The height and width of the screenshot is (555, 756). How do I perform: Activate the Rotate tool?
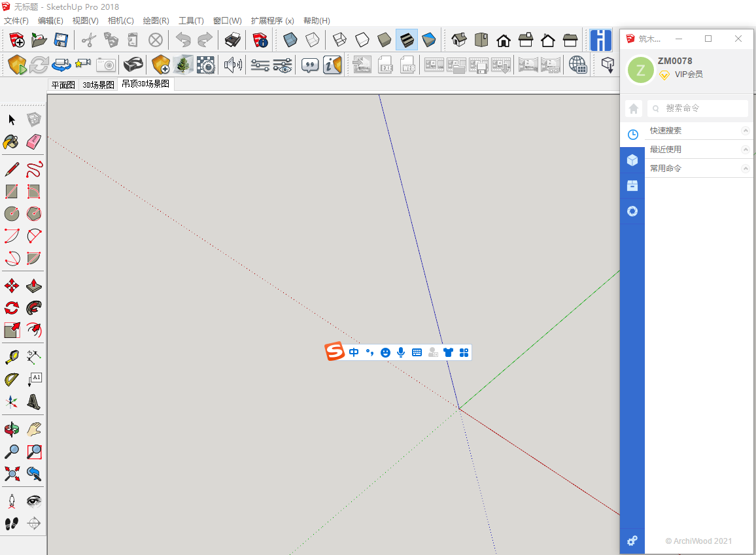coord(12,308)
